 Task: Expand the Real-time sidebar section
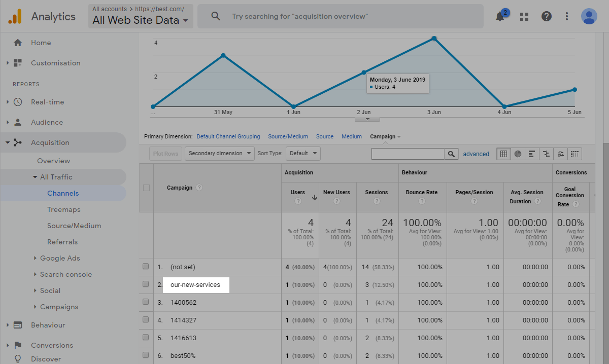coord(8,102)
